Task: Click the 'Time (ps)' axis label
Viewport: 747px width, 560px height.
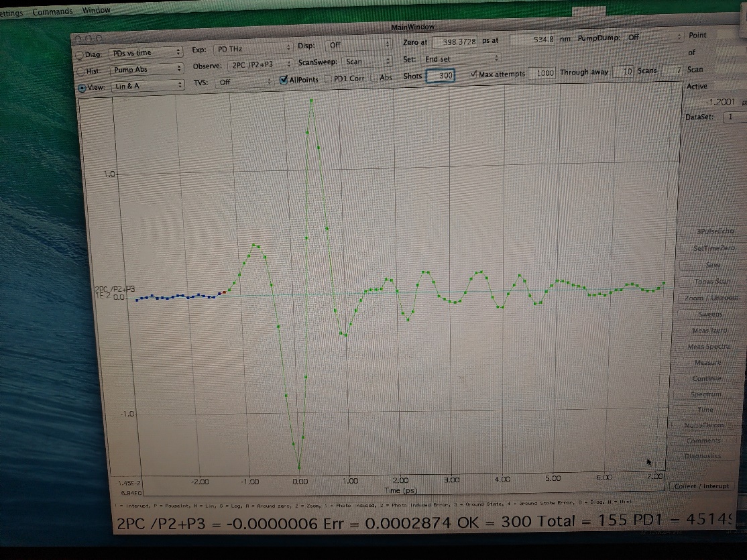Action: 400,490
